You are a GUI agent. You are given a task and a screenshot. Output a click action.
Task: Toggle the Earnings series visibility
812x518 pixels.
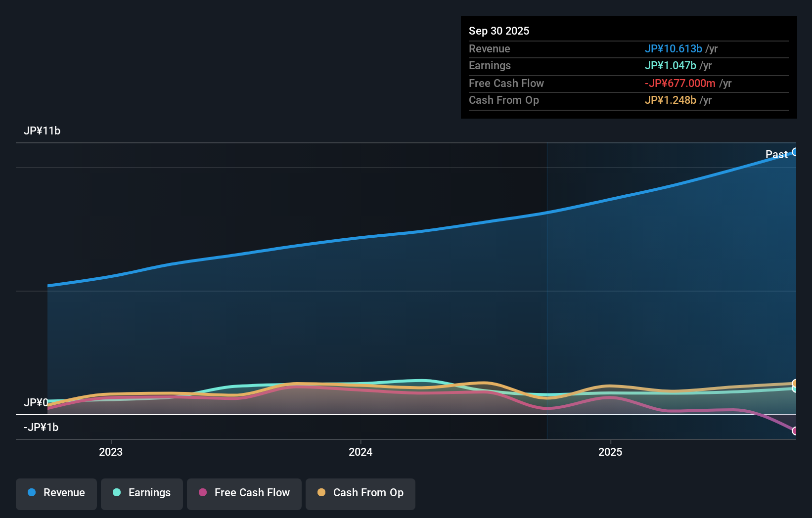tap(141, 494)
